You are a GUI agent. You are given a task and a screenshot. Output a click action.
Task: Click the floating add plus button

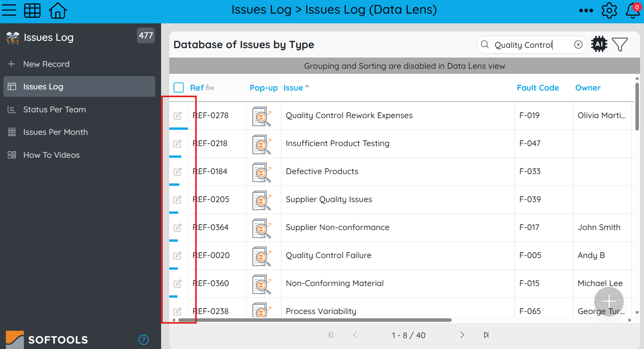pos(609,301)
